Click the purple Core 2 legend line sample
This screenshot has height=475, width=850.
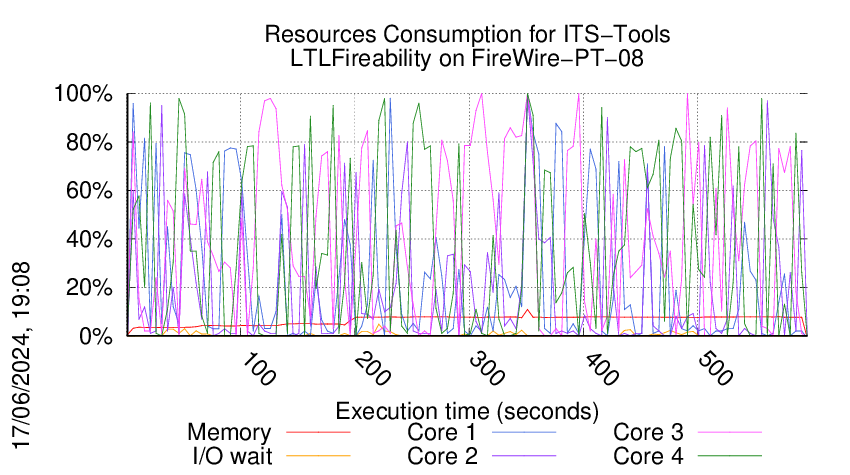click(x=524, y=456)
